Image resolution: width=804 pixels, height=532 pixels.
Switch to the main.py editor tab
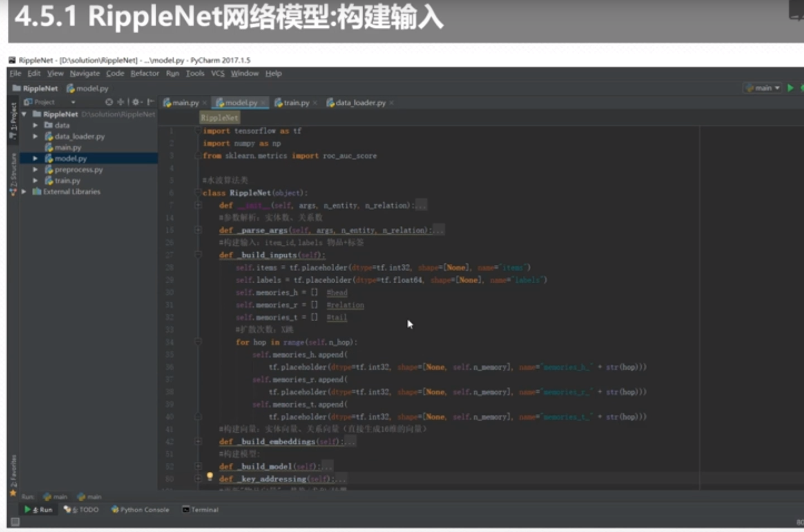click(x=185, y=103)
